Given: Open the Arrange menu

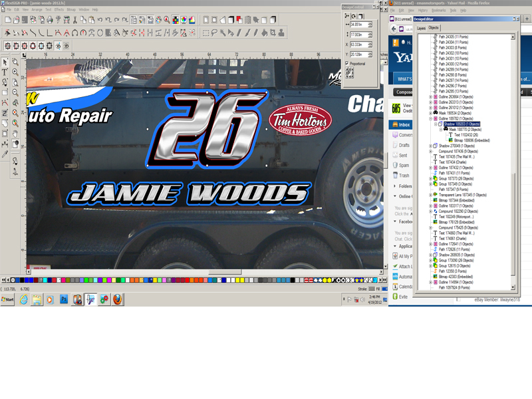Looking at the screenshot, I should (x=37, y=10).
